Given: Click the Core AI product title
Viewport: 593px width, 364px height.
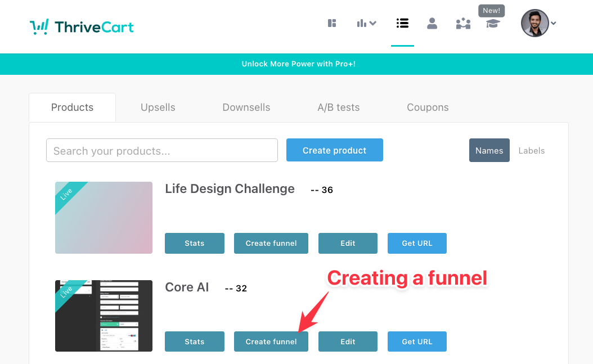Looking at the screenshot, I should (187, 287).
